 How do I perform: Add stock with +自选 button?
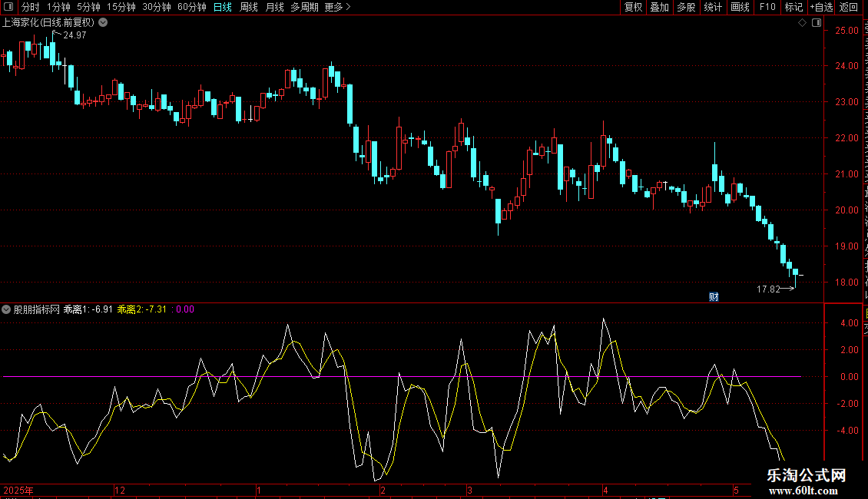click(821, 7)
